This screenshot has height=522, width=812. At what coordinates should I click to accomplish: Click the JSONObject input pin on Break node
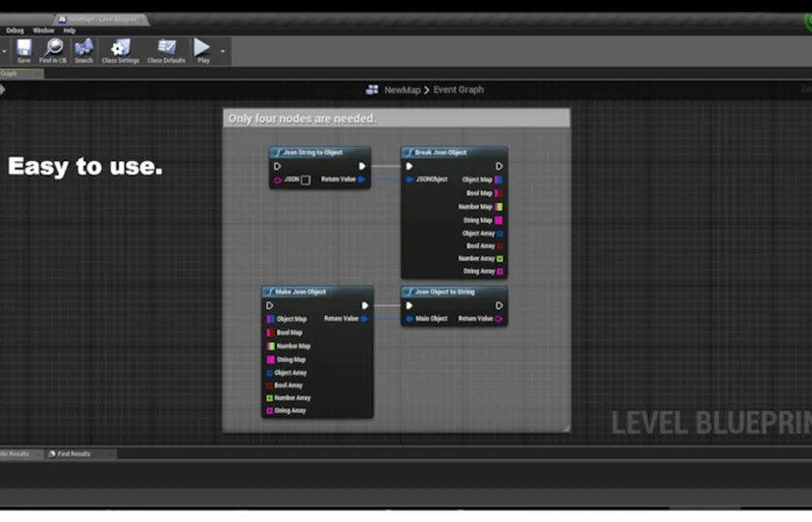coord(409,180)
